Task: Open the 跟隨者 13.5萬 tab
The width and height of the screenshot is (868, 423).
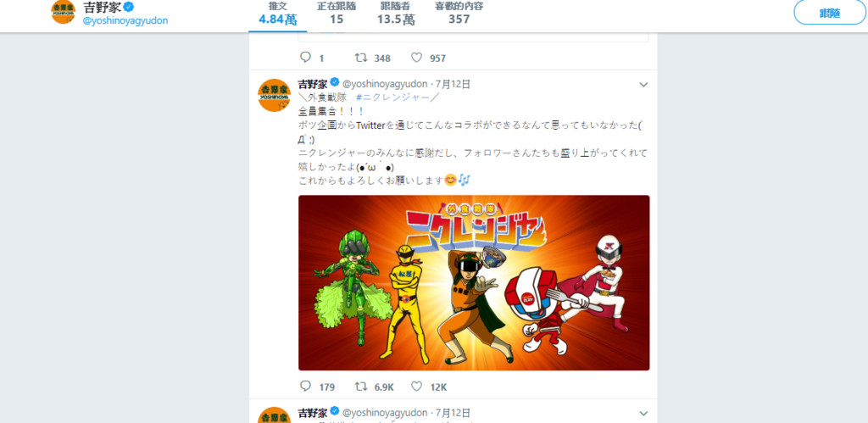Action: click(x=396, y=14)
